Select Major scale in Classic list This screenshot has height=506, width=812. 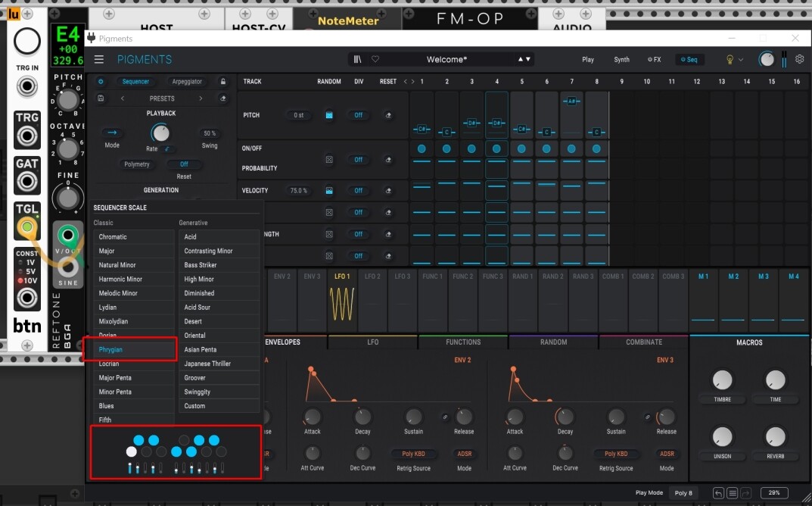tap(134, 251)
